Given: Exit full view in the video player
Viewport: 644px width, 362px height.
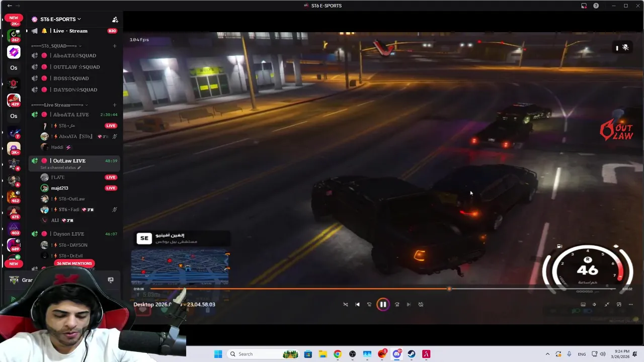Looking at the screenshot, I should click(x=607, y=304).
